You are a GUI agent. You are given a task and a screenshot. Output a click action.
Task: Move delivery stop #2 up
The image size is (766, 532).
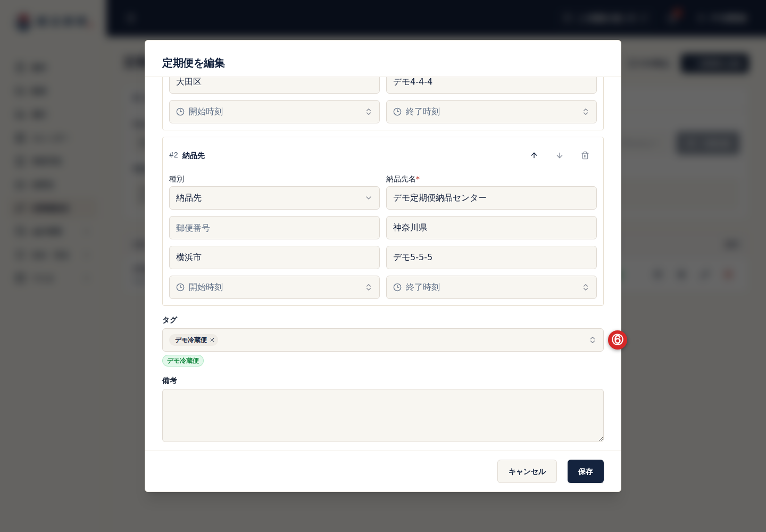pos(534,155)
